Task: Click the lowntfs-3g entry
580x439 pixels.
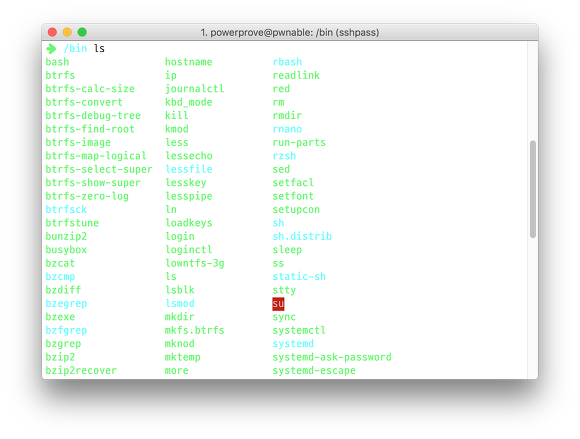Action: [x=195, y=263]
